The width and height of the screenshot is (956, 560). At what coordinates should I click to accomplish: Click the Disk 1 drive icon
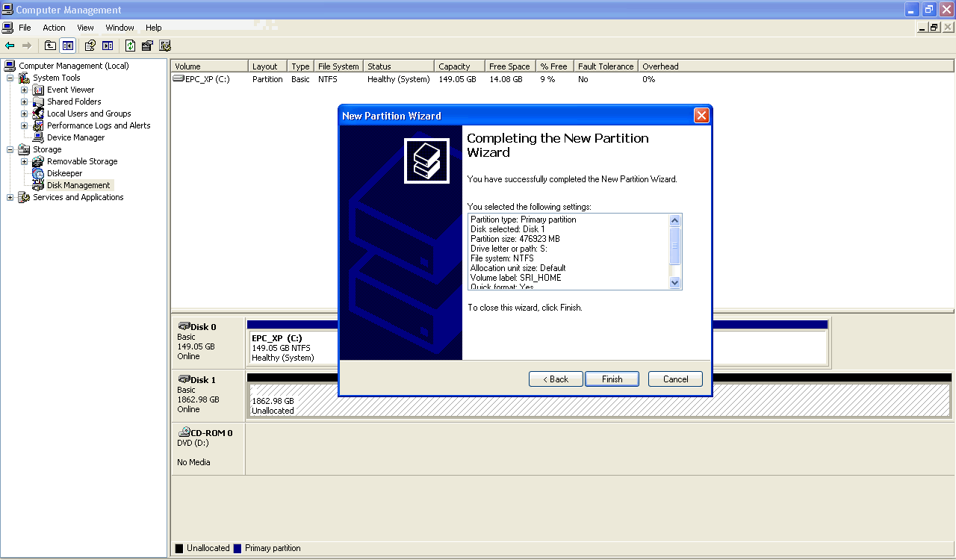184,379
